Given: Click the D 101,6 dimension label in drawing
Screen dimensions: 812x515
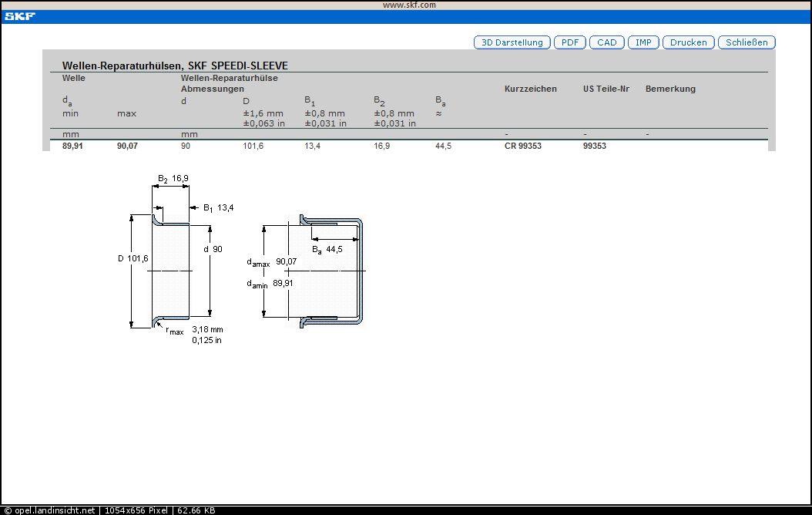Looking at the screenshot, I should click(133, 258).
